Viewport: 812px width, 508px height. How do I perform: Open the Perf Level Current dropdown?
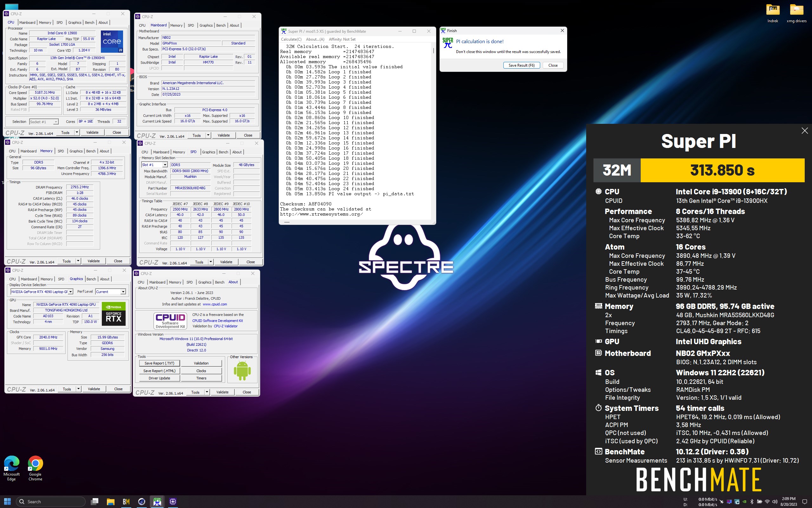pyautogui.click(x=123, y=292)
